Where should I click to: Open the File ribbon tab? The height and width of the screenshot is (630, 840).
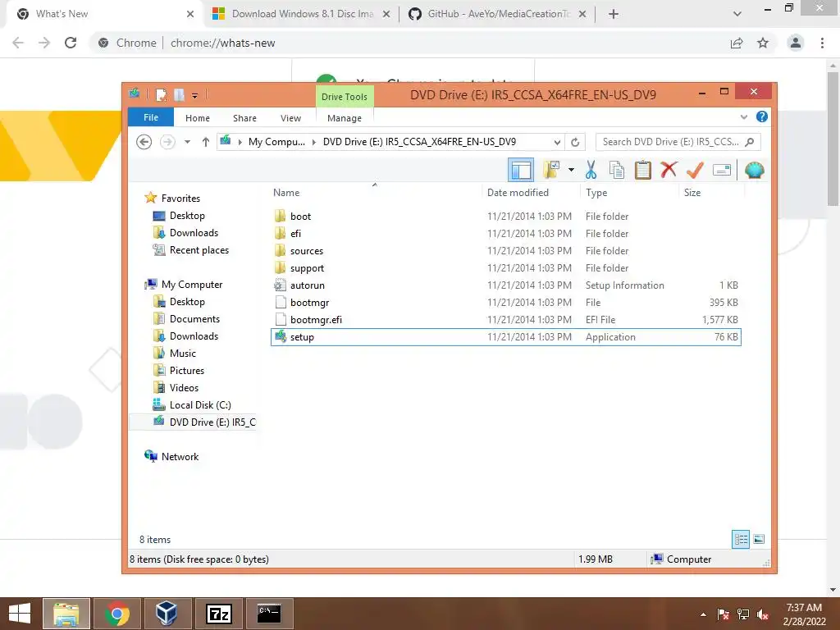[x=151, y=117]
